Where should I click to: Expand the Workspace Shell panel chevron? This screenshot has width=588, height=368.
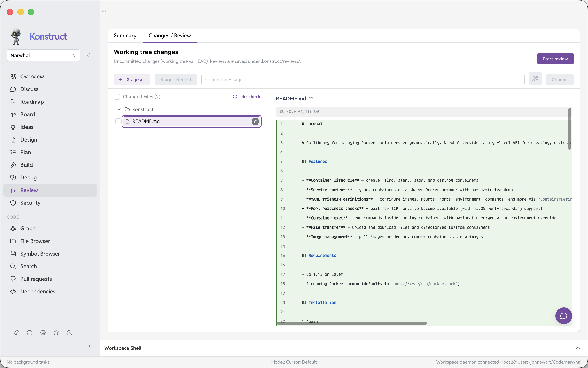(578, 348)
